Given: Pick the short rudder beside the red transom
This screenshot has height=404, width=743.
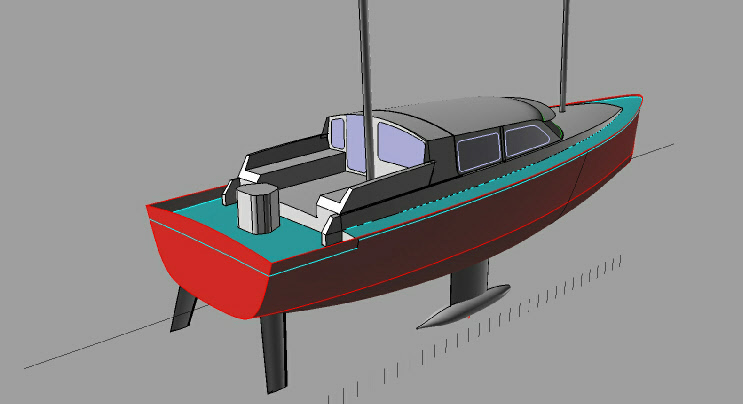Looking at the screenshot, I should 183,308.
